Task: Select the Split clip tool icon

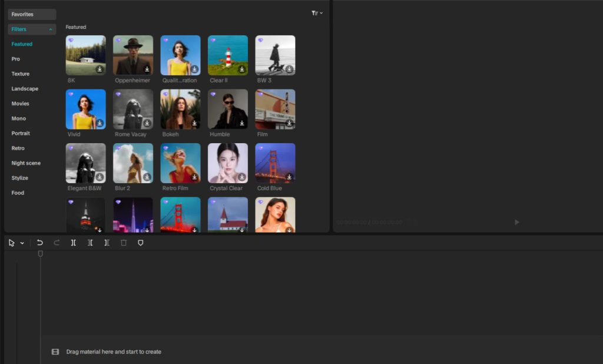Action: [74, 243]
